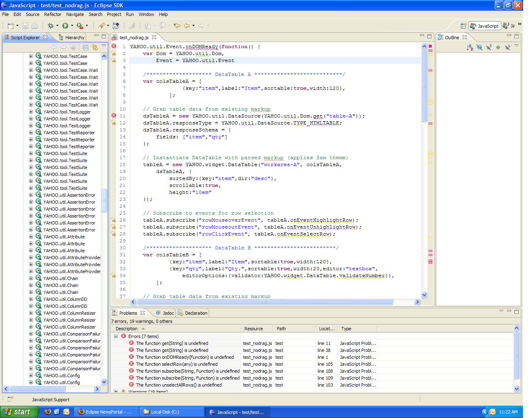The image size is (532, 418).
Task: Click the green Run icon
Action: point(65,26)
